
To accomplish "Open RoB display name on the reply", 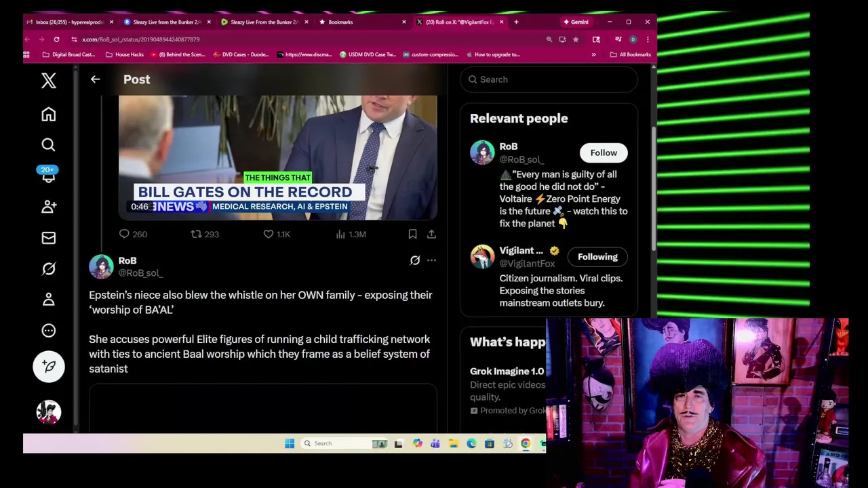I will (127, 260).
